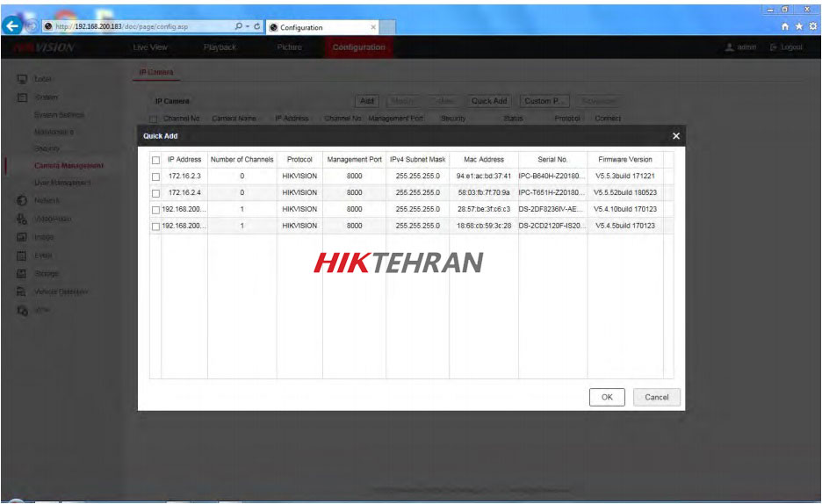Click MAC address 58:03:fb:7f:70:9a

(x=483, y=192)
